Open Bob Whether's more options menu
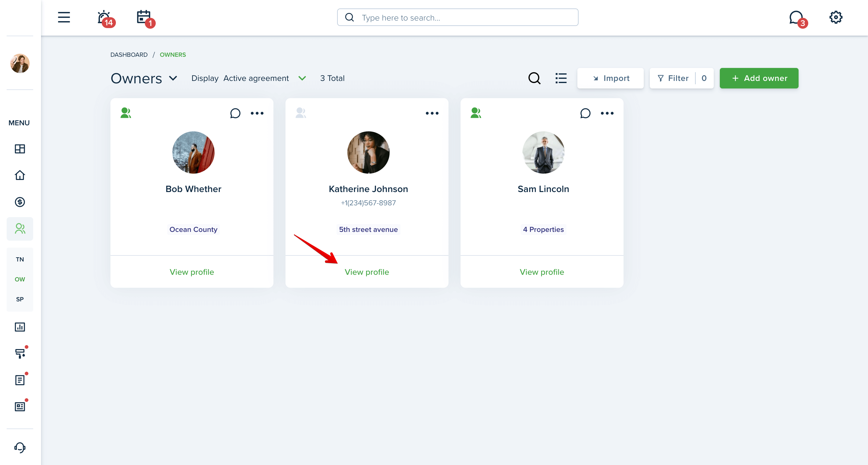This screenshot has width=868, height=465. (257, 113)
